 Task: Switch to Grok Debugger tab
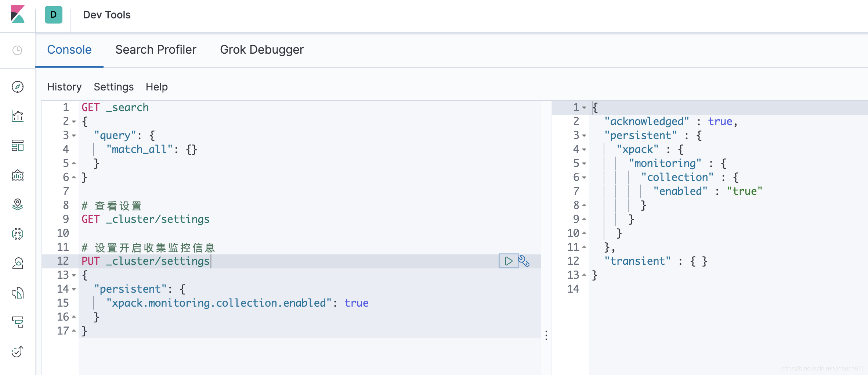click(x=262, y=50)
